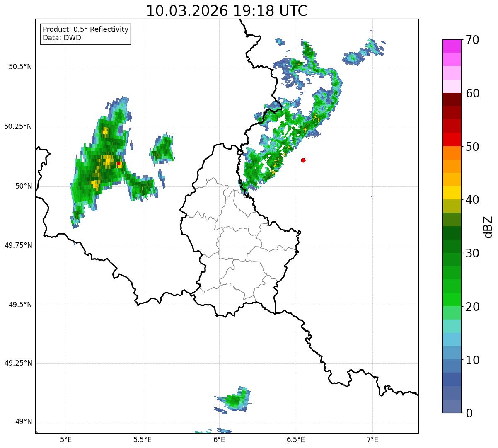Image resolution: width=498 pixels, height=448 pixels.
Task: Pick the orange swatch just below 50 dBZ
Action: point(452,153)
